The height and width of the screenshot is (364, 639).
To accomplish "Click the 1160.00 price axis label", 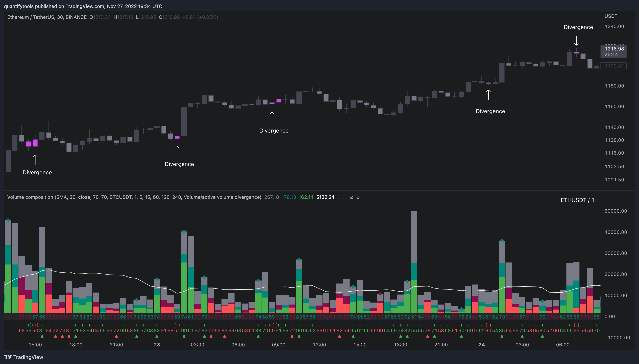I will pyautogui.click(x=614, y=107).
